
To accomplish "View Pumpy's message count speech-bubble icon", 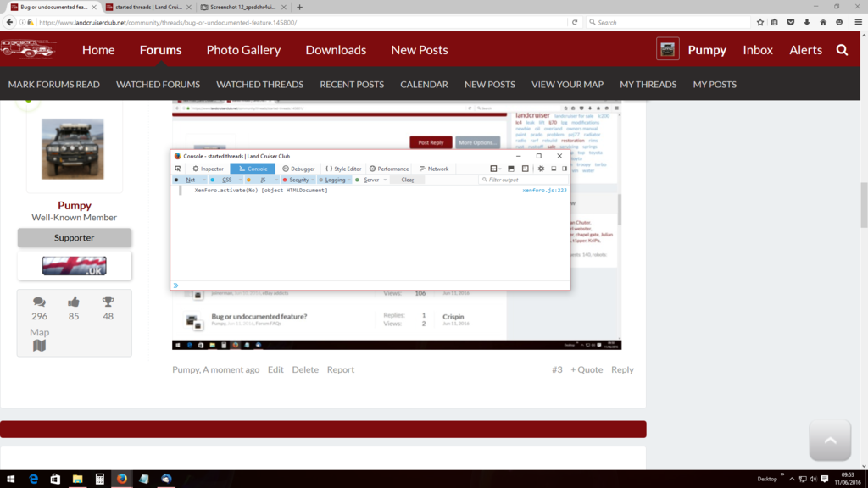I will [x=39, y=302].
